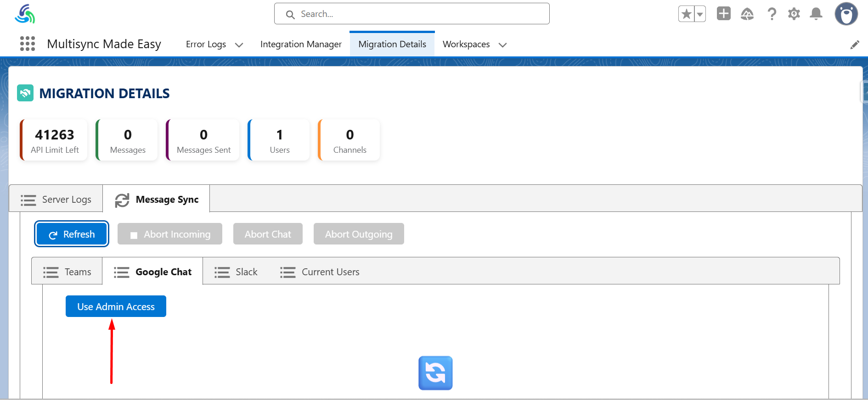The image size is (868, 400).
Task: Click the API Limit Left card
Action: click(x=54, y=140)
